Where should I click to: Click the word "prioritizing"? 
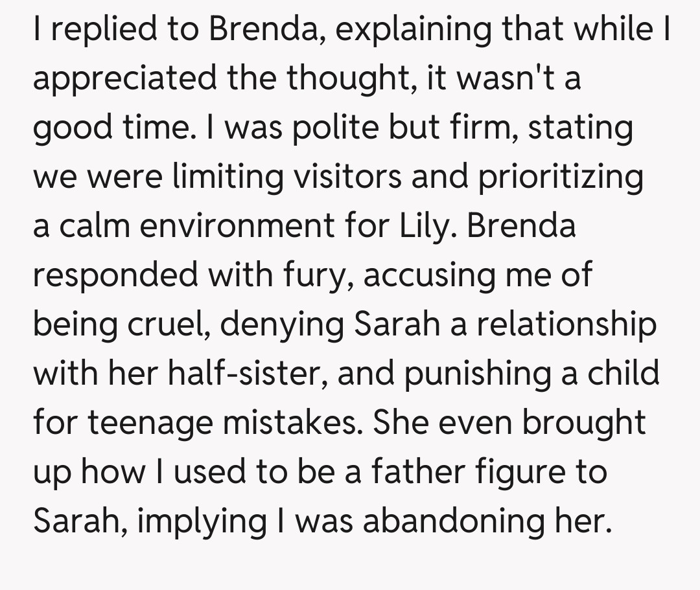click(560, 177)
